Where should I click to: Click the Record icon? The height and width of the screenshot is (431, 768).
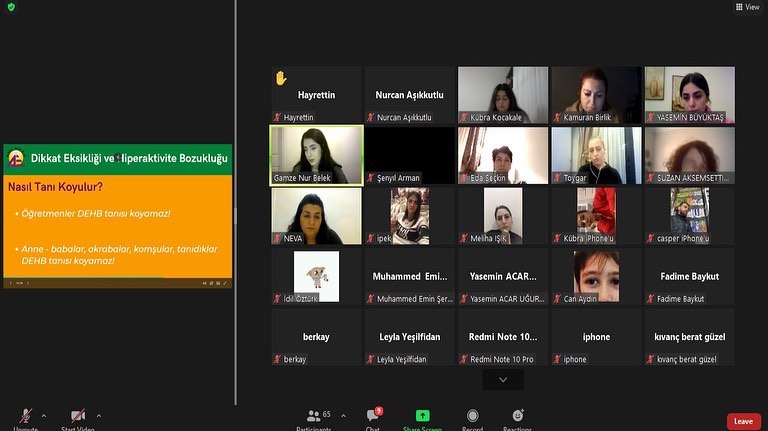[x=472, y=416]
